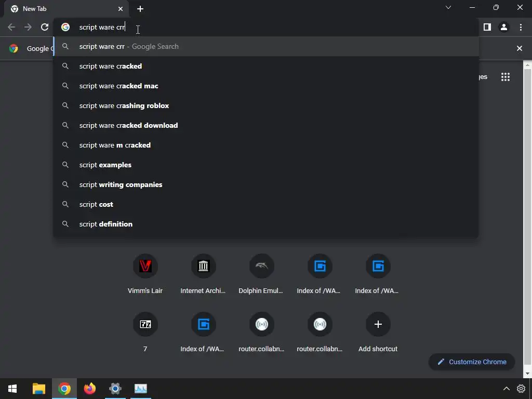Pick the 'script ware crashing roblox' suggestion
Image resolution: width=532 pixels, height=399 pixels.
267,105
